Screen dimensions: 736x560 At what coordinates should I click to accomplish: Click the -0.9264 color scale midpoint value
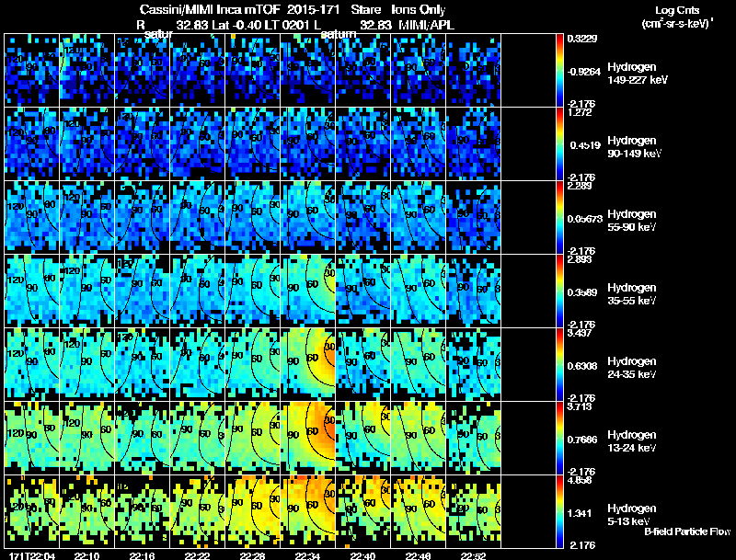pyautogui.click(x=584, y=72)
